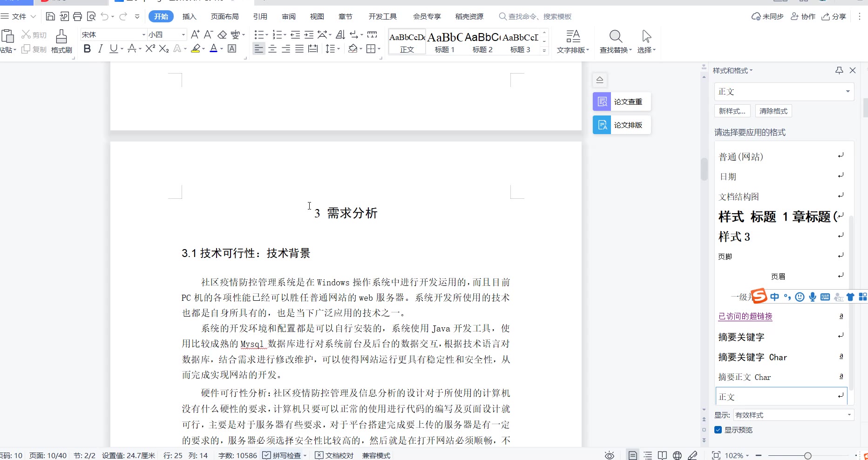Click the 论文查重 sidebar icon
The width and height of the screenshot is (868, 460).
click(x=602, y=101)
